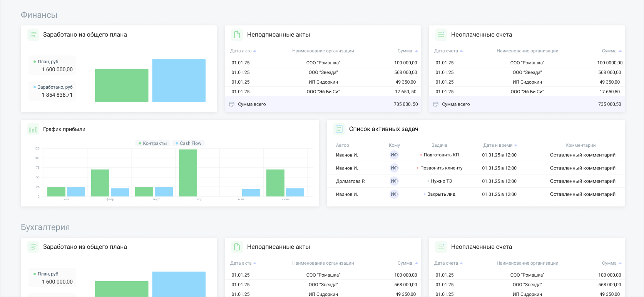This screenshot has width=644, height=297.
Task: Click the ИФ avatar in the 'Закрыть лид' row
Action: pyautogui.click(x=394, y=194)
